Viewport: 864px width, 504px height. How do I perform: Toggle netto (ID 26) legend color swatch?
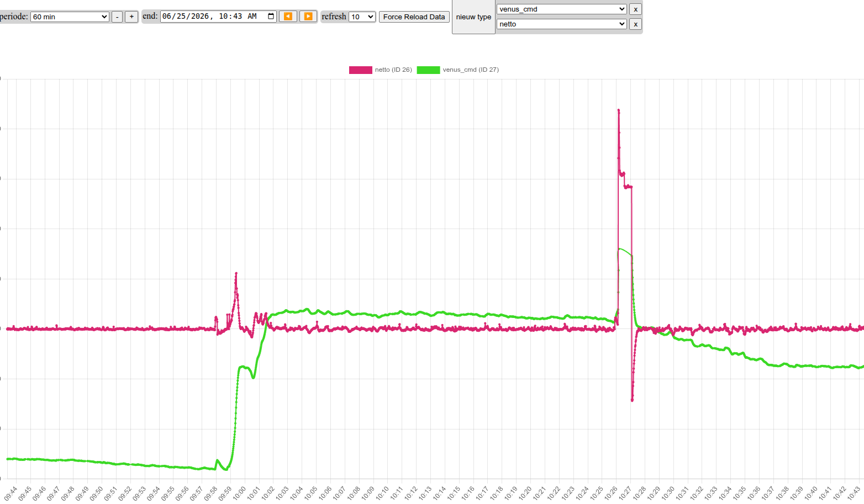(361, 70)
